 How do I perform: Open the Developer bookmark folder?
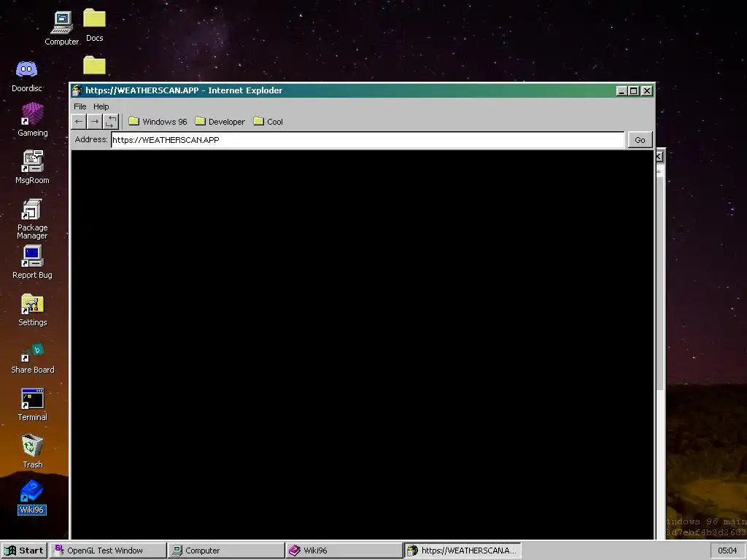[x=220, y=122]
